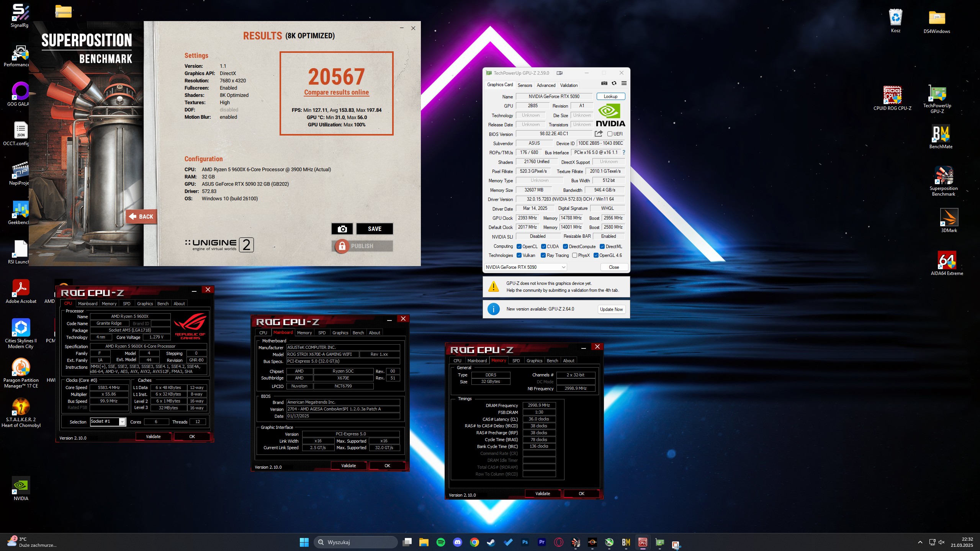
Task: Click the Bus Interface question mark in GPU-Z
Action: (x=623, y=152)
